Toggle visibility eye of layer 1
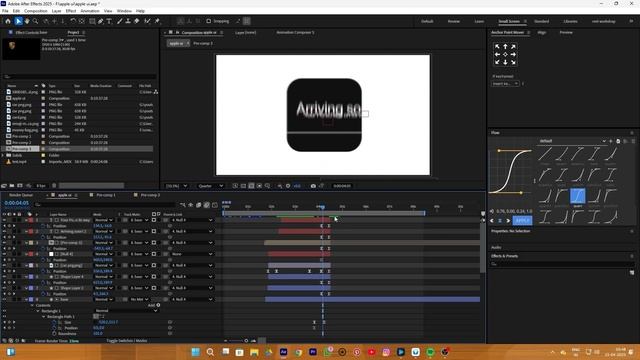The height and width of the screenshot is (360, 640). [4, 220]
